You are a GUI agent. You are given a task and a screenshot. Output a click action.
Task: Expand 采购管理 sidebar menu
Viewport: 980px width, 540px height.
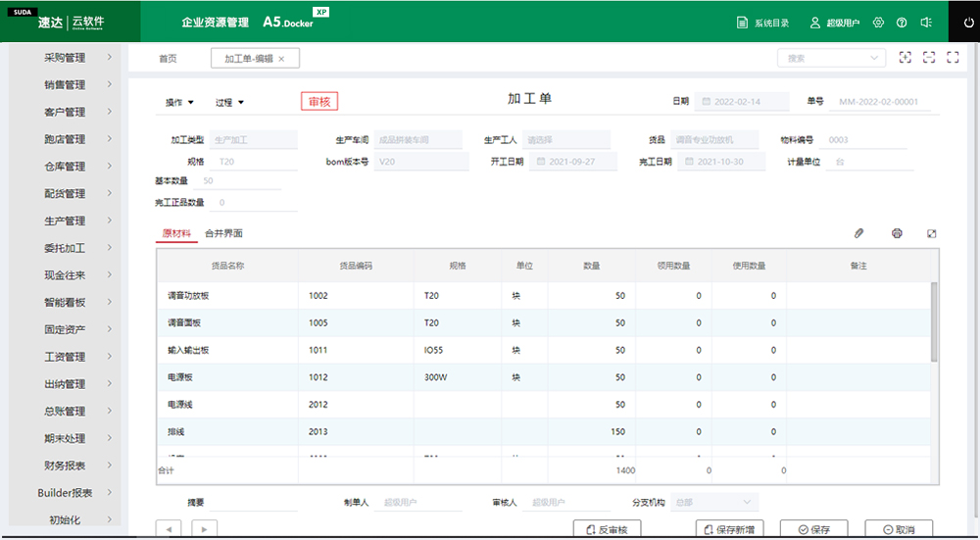click(x=65, y=58)
